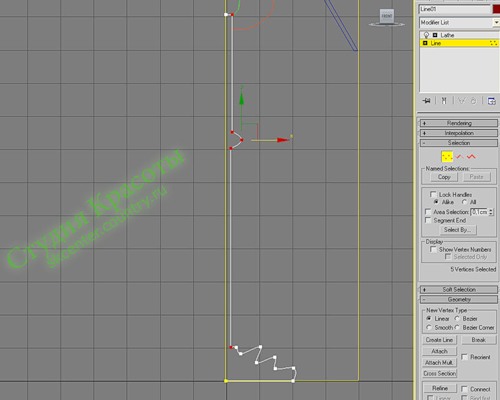This screenshot has height=400, width=500.
Task: Select the Spline sub-object level icon
Action: (x=471, y=156)
